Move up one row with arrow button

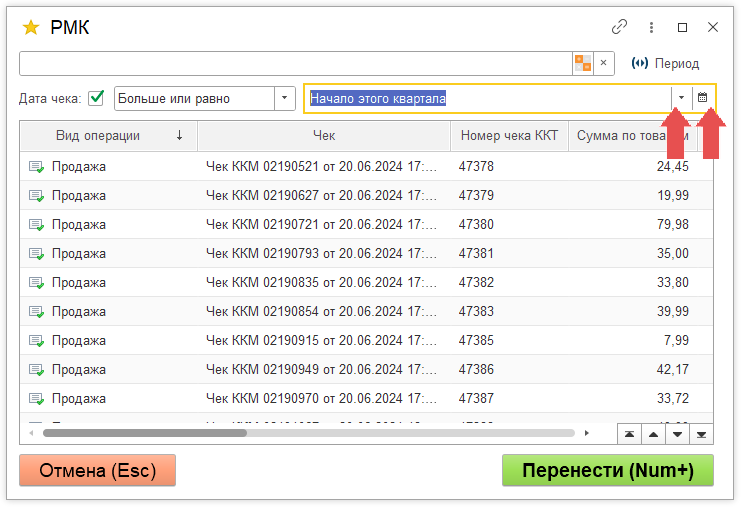coord(653,434)
